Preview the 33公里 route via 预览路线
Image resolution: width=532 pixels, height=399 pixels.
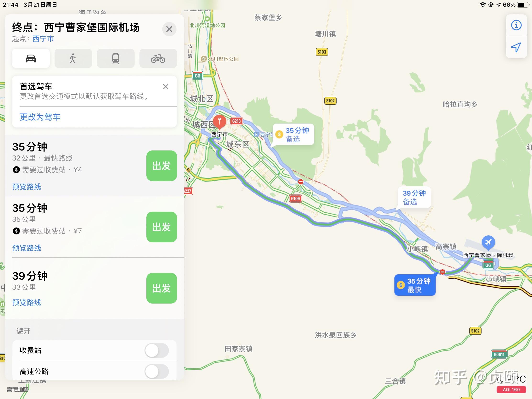(x=27, y=302)
